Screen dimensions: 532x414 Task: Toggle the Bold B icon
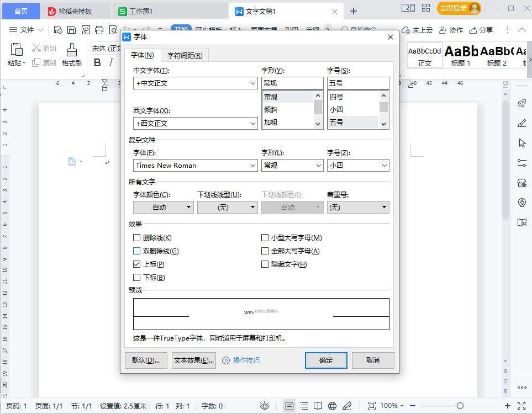97,62
